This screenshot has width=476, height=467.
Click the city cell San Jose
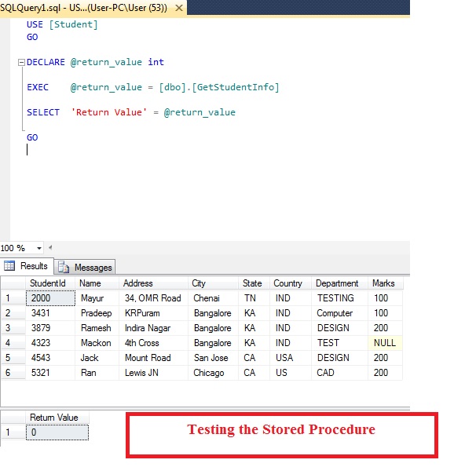coord(213,358)
